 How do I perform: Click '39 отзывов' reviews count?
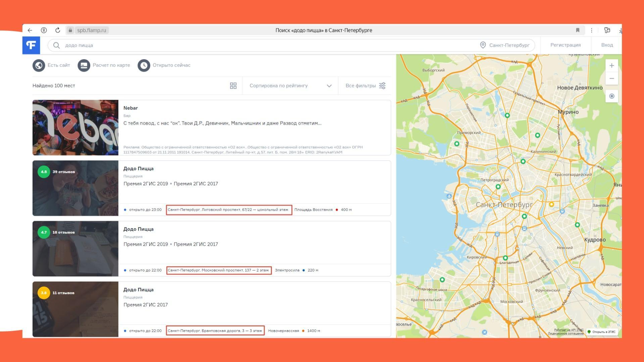[64, 172]
